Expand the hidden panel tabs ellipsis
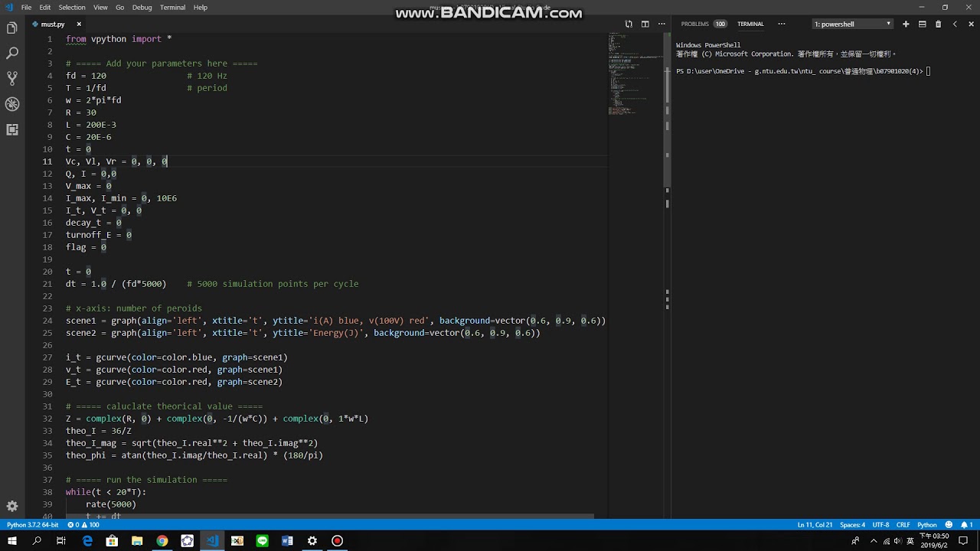Screen dimensions: 980x551 pyautogui.click(x=781, y=24)
